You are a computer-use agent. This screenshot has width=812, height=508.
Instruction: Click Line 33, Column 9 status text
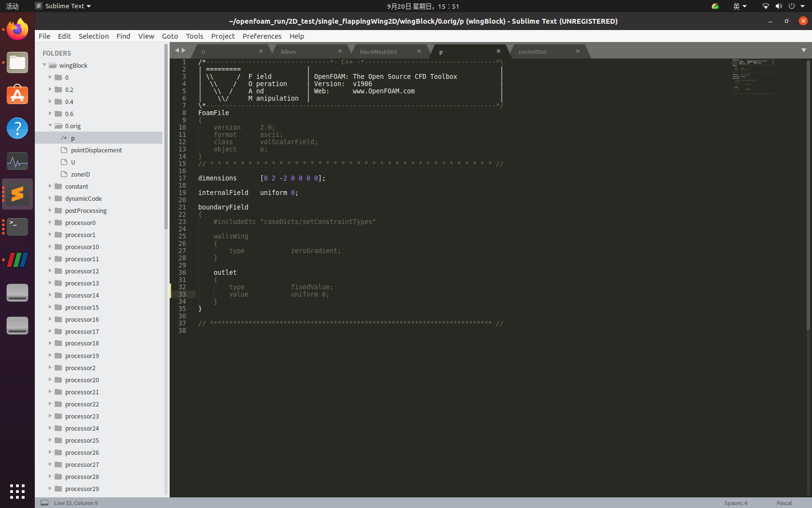tap(76, 503)
